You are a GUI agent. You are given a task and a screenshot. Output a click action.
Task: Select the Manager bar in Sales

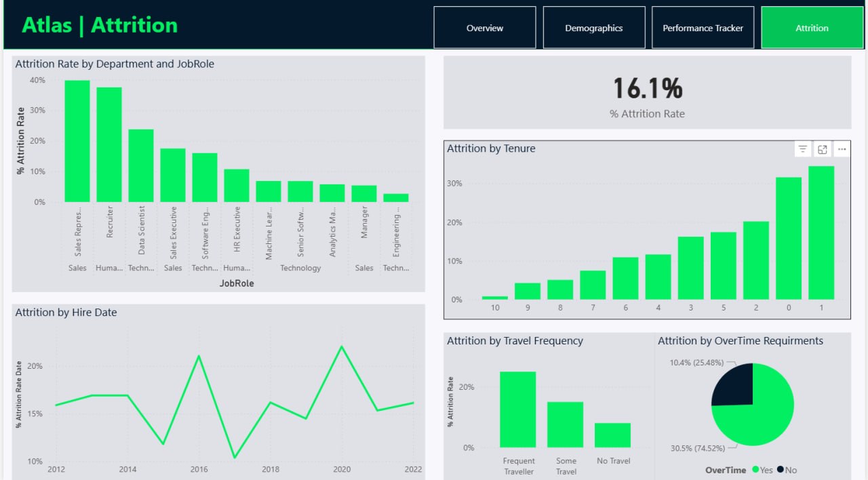tap(364, 194)
